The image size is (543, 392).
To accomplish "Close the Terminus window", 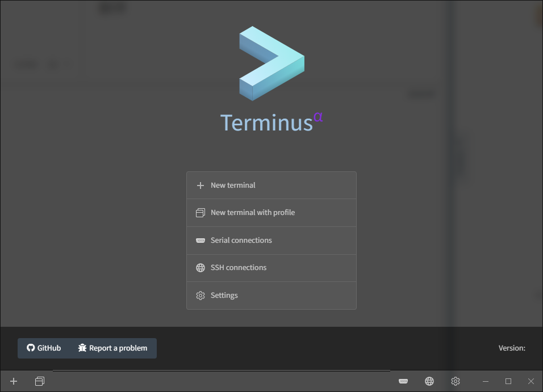I will (x=531, y=381).
